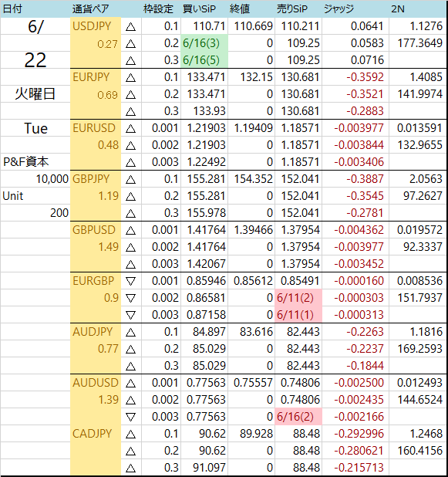Select the closing price 110.669 cell

pyautogui.click(x=251, y=26)
